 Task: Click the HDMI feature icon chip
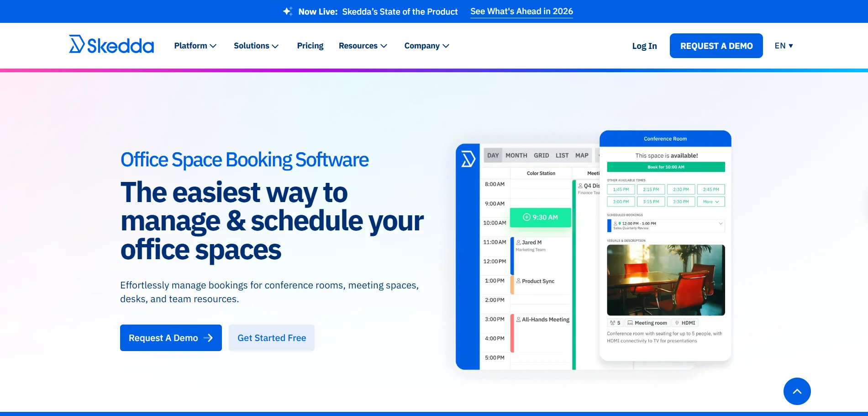click(678, 322)
